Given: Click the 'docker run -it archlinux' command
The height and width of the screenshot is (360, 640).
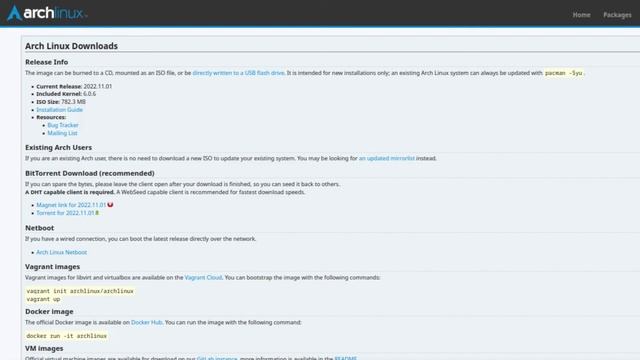Looking at the screenshot, I should [x=67, y=336].
